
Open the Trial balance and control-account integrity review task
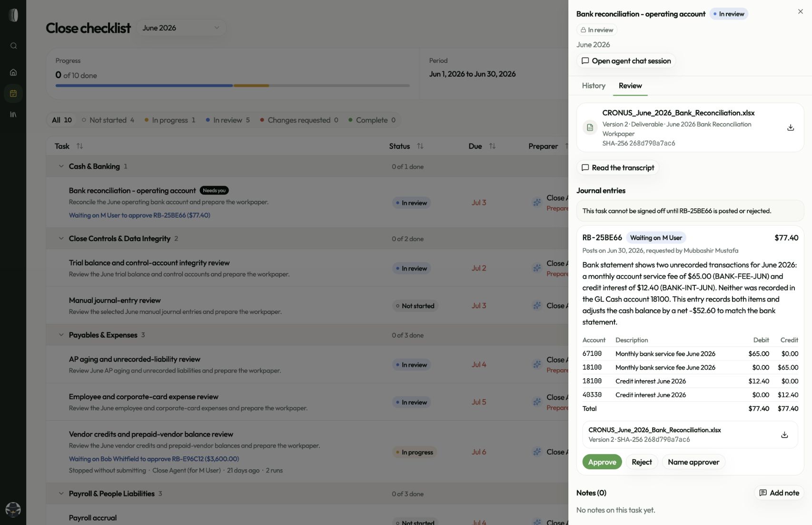(x=149, y=263)
